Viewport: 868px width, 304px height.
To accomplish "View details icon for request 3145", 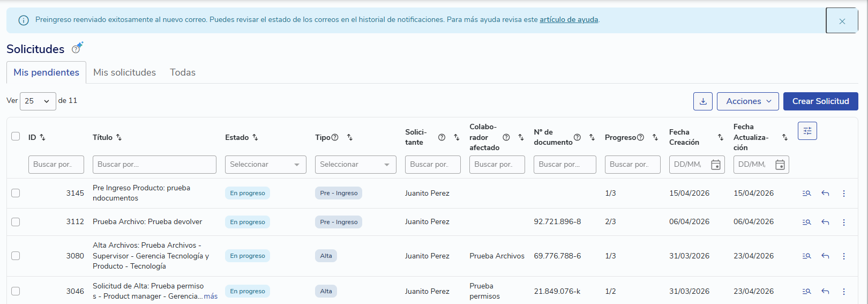I will coord(806,194).
